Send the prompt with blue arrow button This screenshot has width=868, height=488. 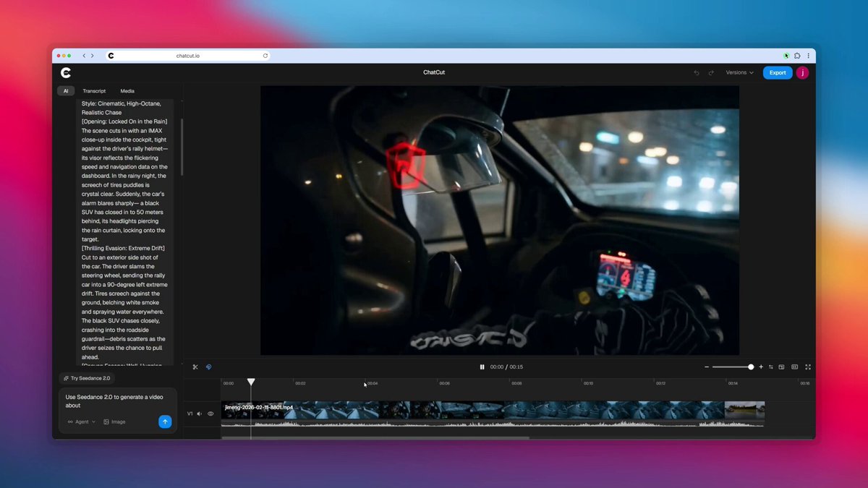click(165, 421)
